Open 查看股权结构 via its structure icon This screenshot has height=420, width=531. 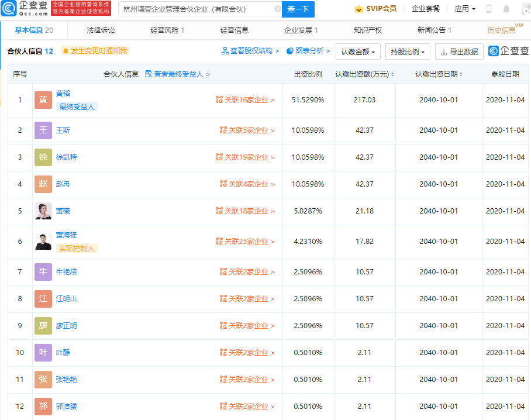(225, 51)
